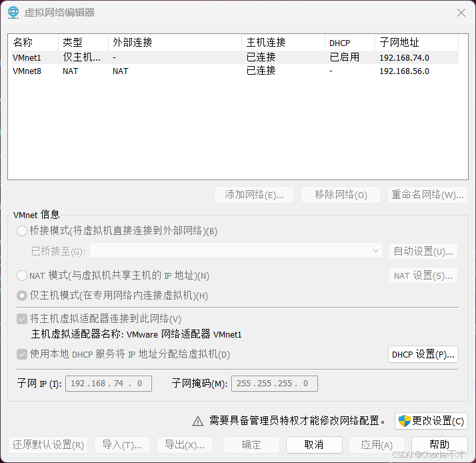
Task: Click subnet address 192.168.74.0 cell
Action: coord(405,58)
